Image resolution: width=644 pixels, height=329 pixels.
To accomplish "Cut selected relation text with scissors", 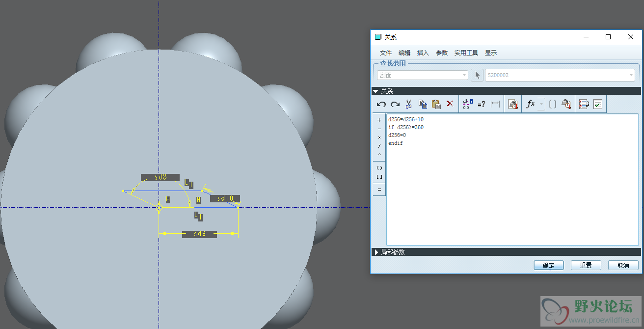I will [x=408, y=104].
